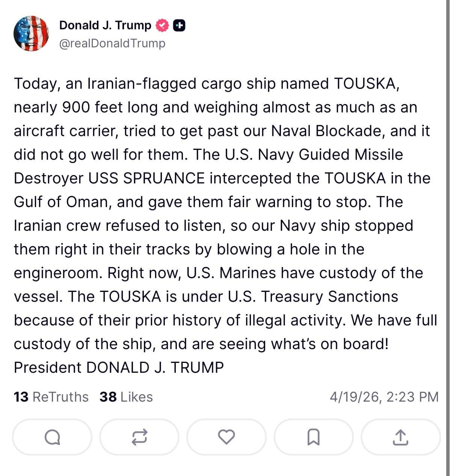Click the Truth+ plus badge beside the name
This screenshot has height=476, width=453.
[180, 26]
